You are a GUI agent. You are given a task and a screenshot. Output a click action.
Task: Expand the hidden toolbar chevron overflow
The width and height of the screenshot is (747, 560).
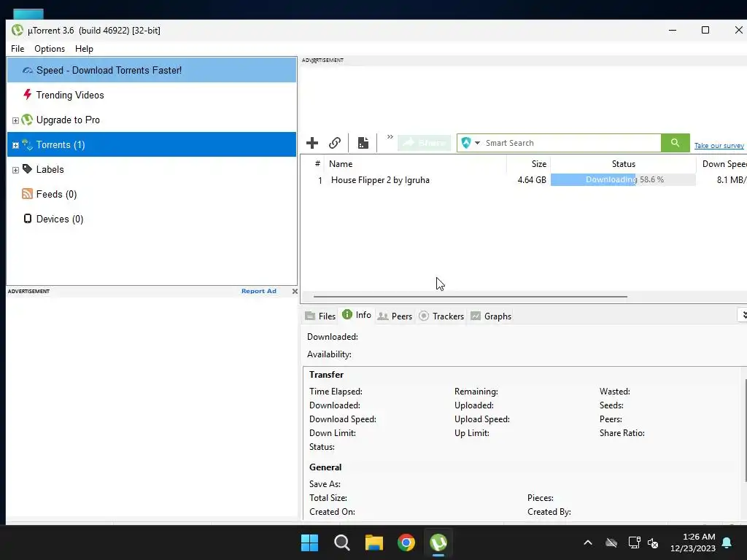click(390, 137)
